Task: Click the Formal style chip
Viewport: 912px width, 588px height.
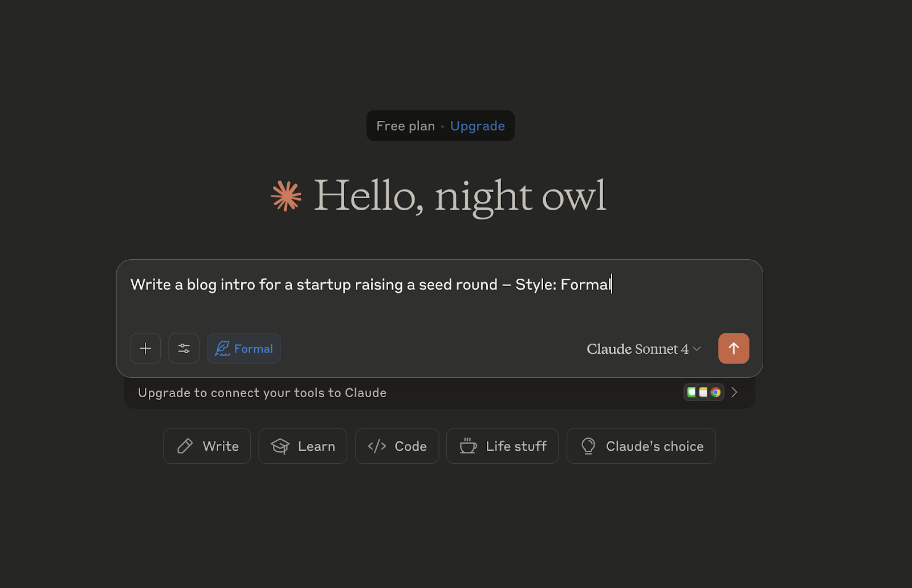Action: click(x=244, y=348)
